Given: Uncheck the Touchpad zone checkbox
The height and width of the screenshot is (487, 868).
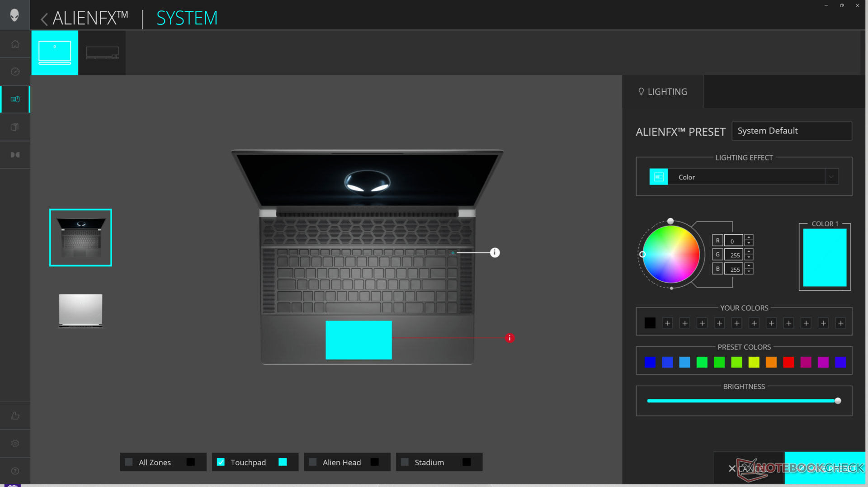Looking at the screenshot, I should tap(221, 462).
